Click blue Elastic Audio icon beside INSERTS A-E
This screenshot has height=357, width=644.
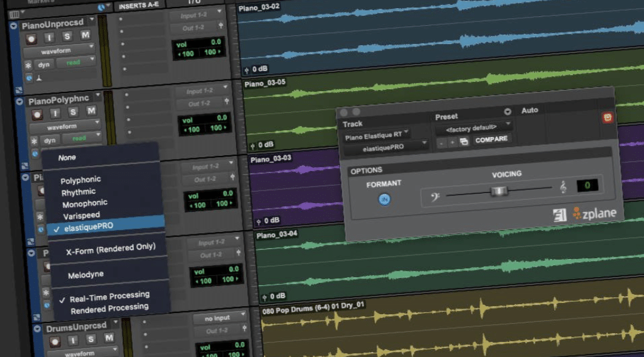coord(101,8)
